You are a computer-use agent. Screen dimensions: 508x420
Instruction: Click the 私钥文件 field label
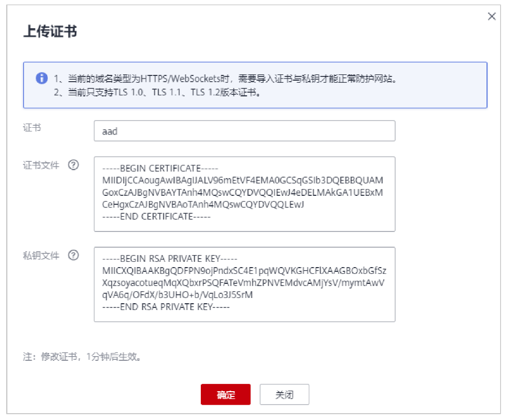[41, 256]
